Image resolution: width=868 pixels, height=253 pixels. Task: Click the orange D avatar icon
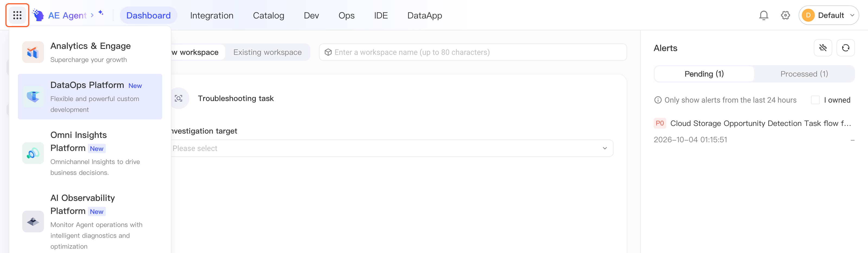(x=808, y=15)
